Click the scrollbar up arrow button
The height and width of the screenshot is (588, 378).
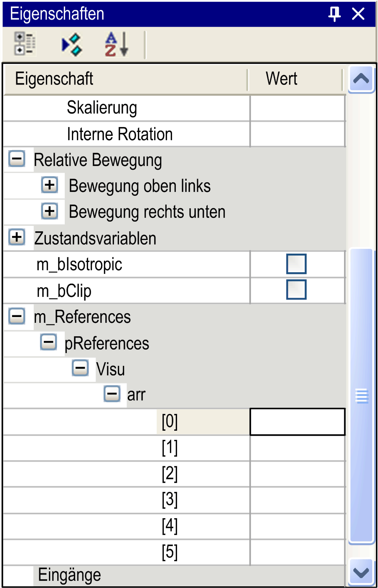pos(361,79)
